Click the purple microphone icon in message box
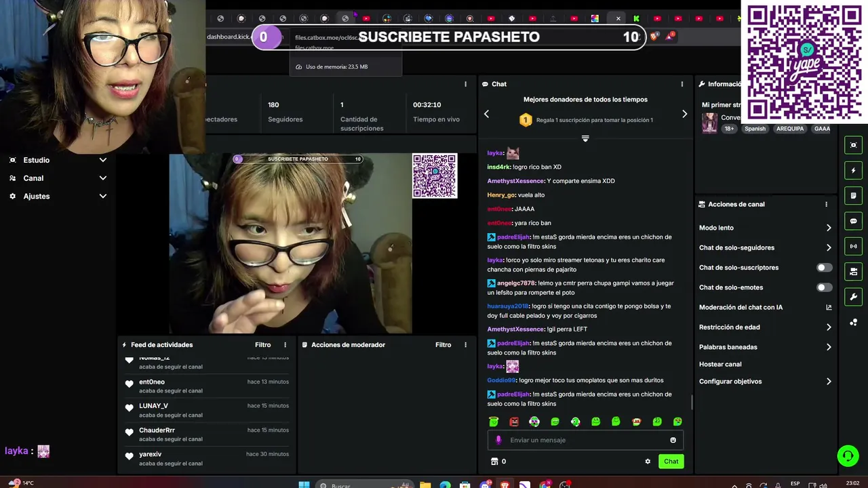Viewport: 868px width, 488px height. [x=498, y=440]
